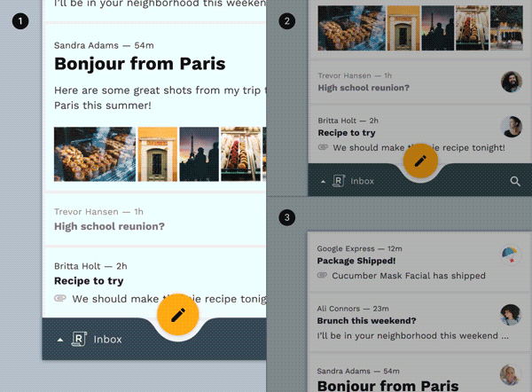
Task: Click the Google Express parachute avatar
Action: click(511, 255)
